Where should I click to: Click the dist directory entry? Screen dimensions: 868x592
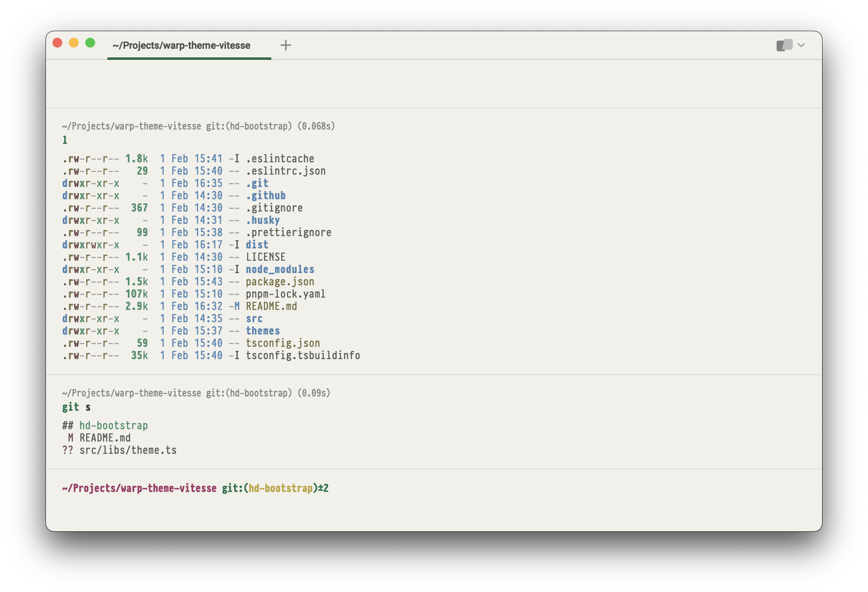(x=257, y=245)
